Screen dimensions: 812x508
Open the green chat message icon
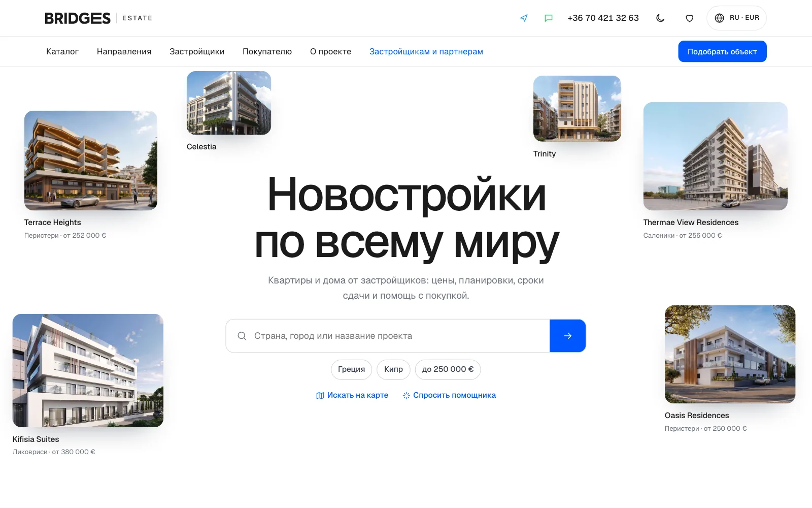point(549,18)
